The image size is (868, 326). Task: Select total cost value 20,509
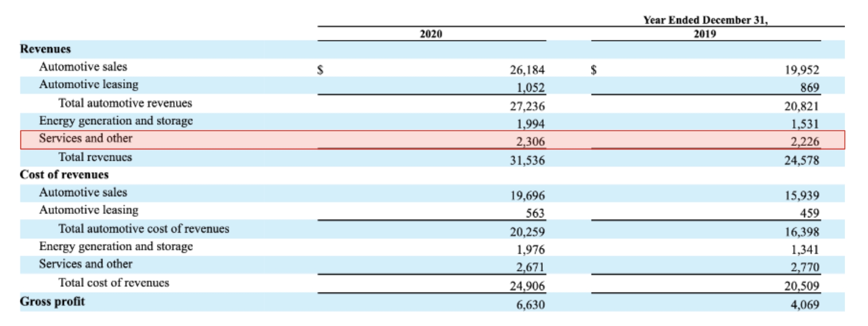pyautogui.click(x=802, y=286)
